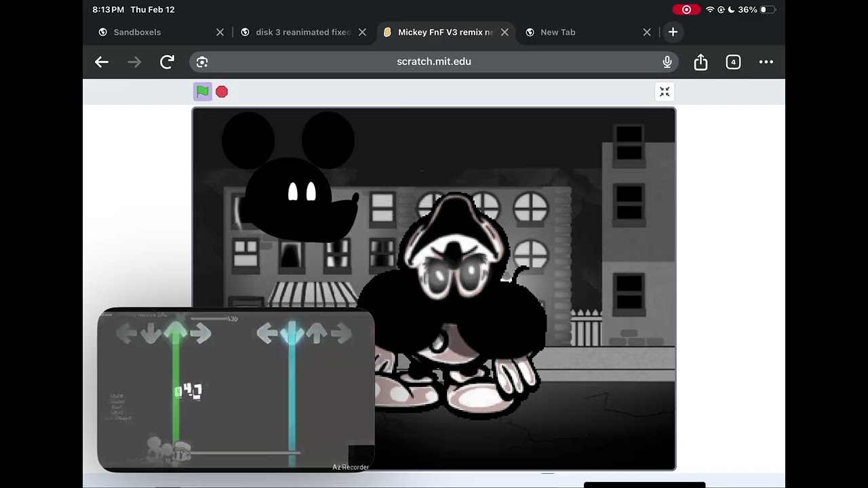
Task: Tap the player's gray up arrow receptor
Action: click(x=317, y=333)
